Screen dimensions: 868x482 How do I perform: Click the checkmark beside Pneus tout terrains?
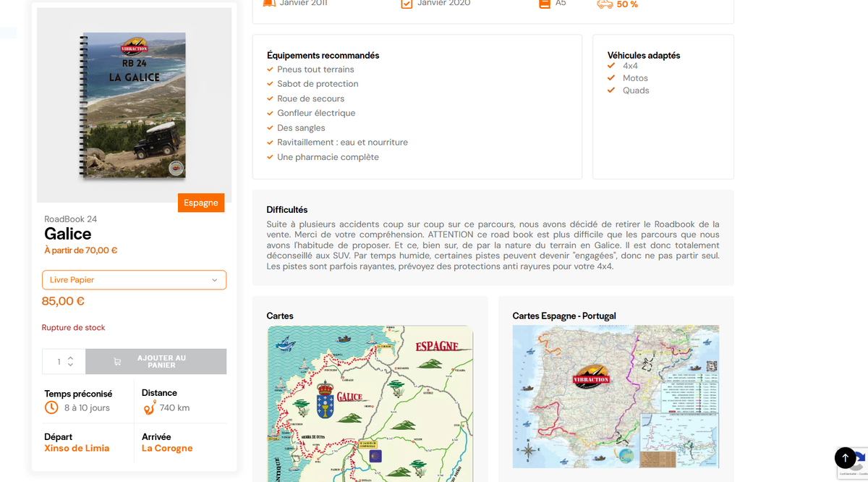[270, 69]
